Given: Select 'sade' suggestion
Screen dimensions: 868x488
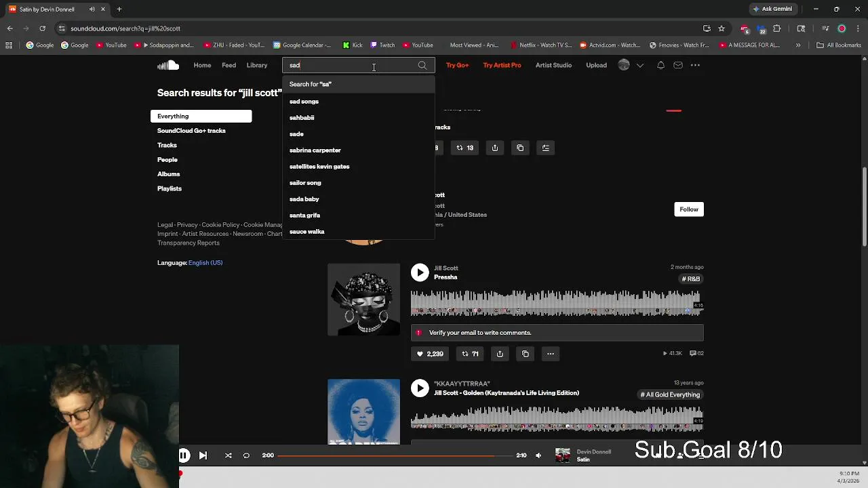Looking at the screenshot, I should (358, 134).
